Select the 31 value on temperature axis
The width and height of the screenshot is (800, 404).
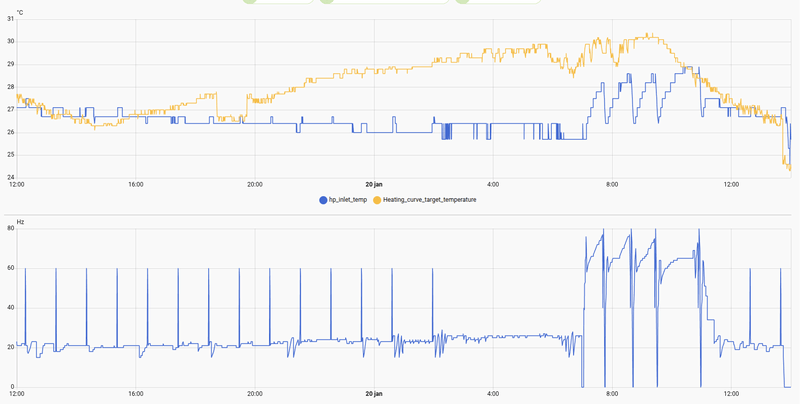[x=11, y=19]
